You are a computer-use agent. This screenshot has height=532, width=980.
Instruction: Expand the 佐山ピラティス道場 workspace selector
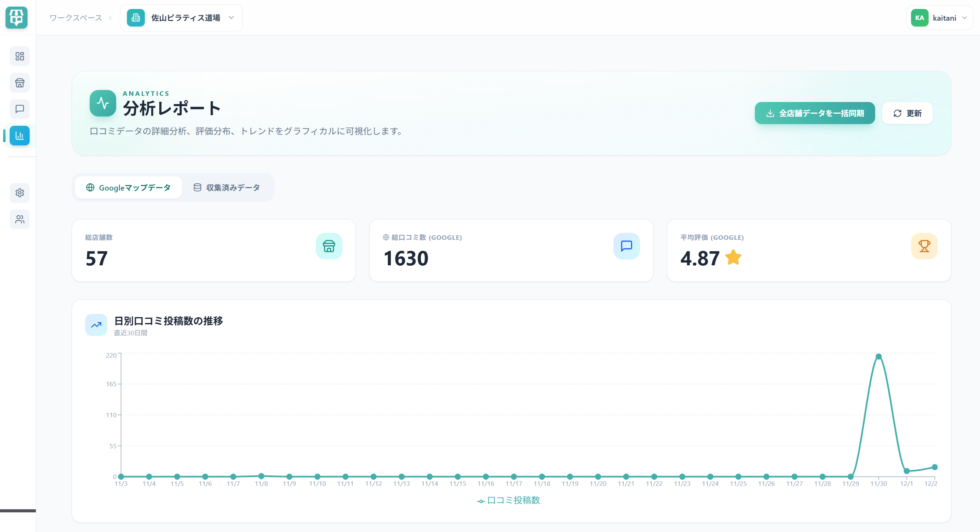pyautogui.click(x=181, y=18)
